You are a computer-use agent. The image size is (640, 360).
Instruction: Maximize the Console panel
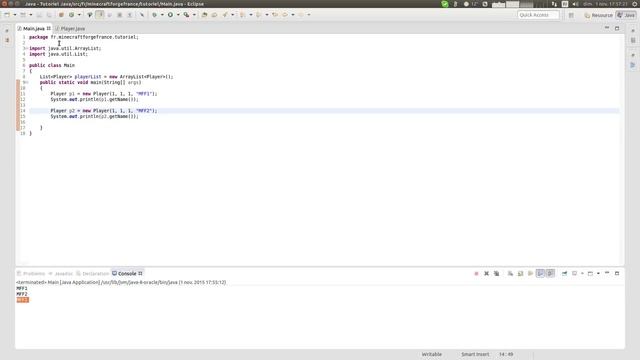coord(617,273)
